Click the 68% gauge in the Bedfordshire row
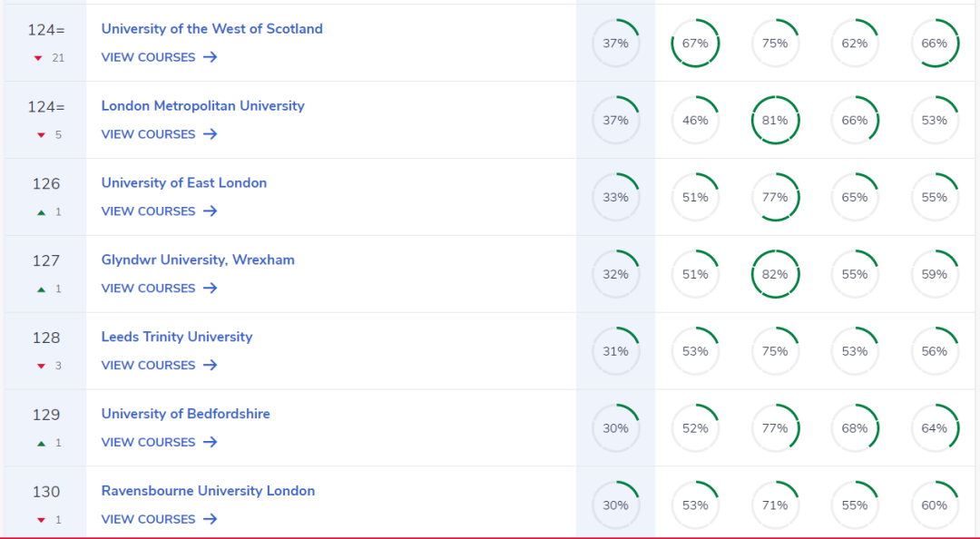This screenshot has width=980, height=539. pyautogui.click(x=855, y=428)
